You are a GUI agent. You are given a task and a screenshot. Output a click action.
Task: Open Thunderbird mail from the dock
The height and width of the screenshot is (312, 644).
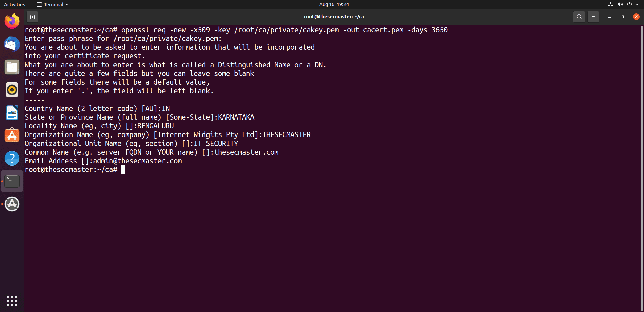12,44
